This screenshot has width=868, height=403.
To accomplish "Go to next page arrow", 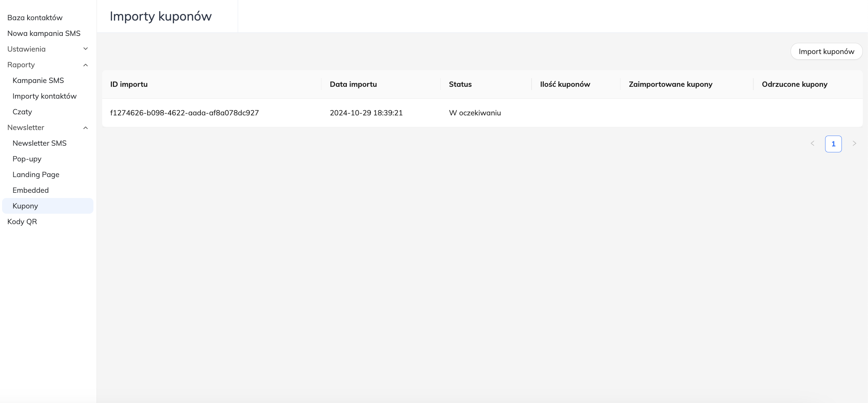I will [854, 144].
